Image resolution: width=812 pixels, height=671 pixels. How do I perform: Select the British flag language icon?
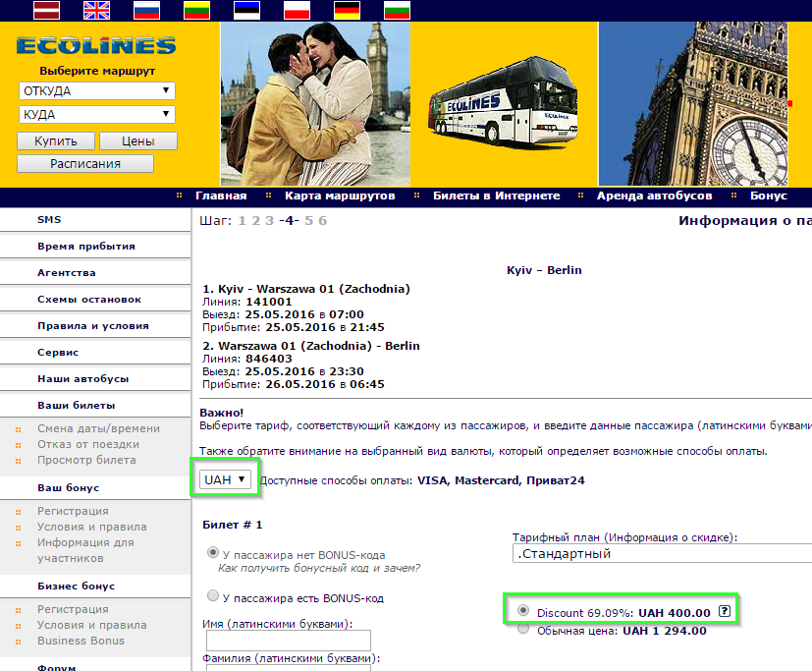[x=97, y=10]
